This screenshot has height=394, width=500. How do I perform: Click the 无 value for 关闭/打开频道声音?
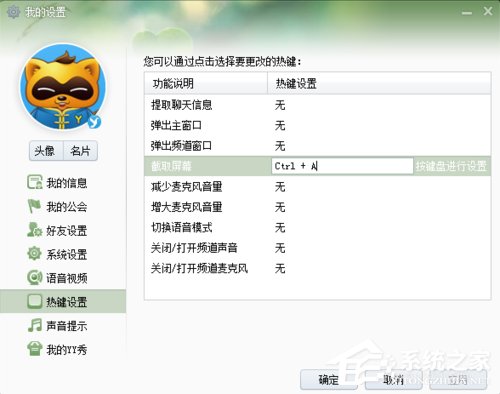click(280, 248)
